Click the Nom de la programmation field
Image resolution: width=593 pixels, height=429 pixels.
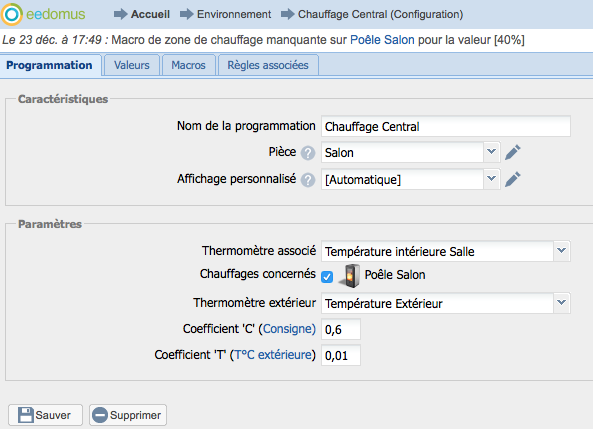tap(446, 126)
